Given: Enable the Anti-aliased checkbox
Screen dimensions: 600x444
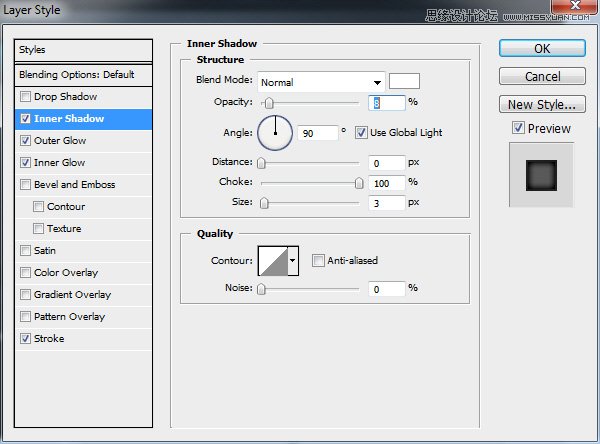Looking at the screenshot, I should [318, 261].
